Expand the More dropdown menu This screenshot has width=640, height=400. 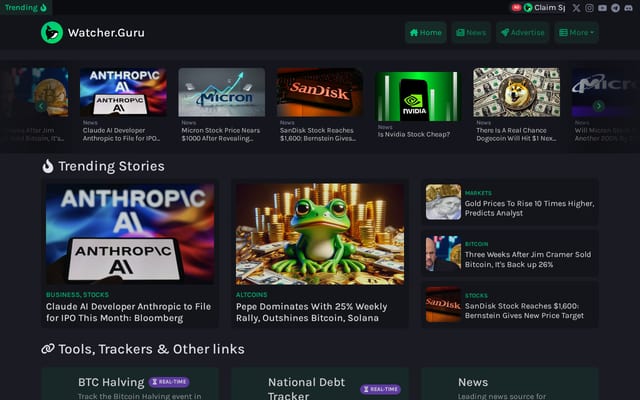click(x=576, y=33)
